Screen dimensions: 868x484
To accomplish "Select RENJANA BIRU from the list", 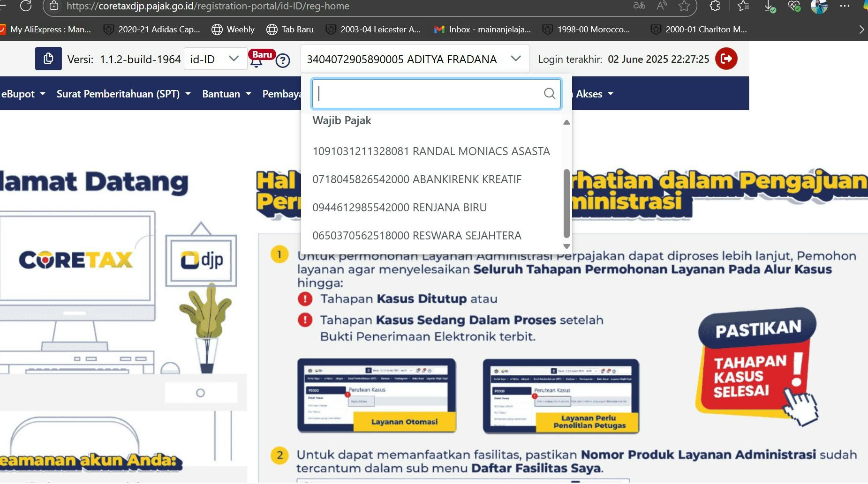I will pos(431,208).
